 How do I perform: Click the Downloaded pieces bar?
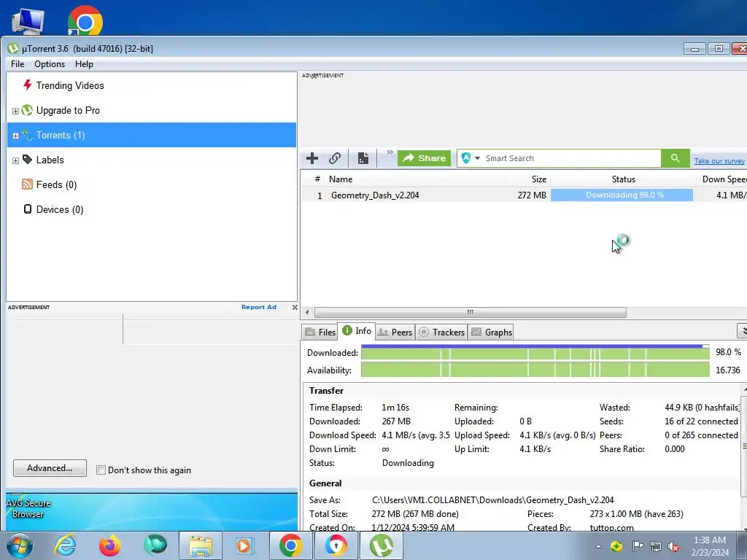click(535, 353)
